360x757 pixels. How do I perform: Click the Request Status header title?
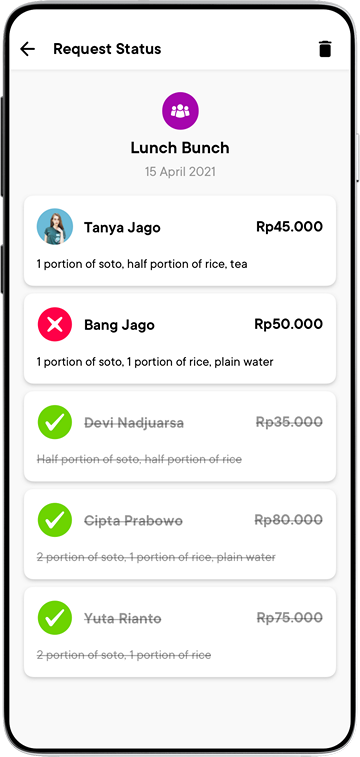coord(107,49)
